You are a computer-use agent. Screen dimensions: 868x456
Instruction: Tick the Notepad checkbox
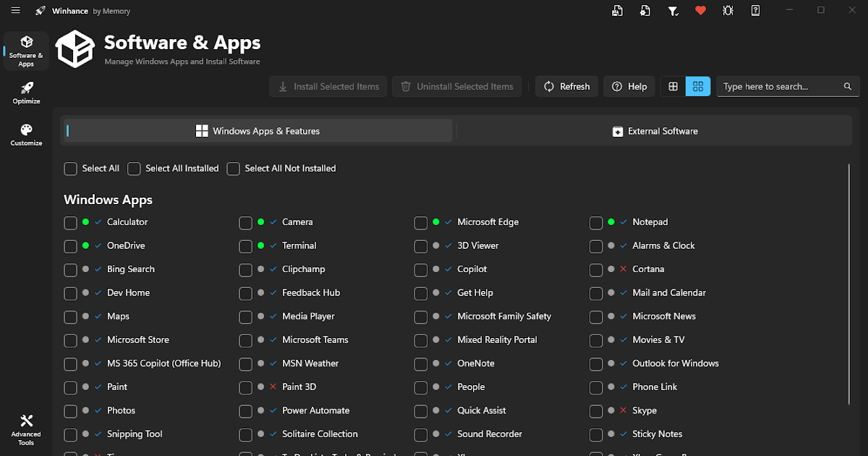(x=596, y=223)
